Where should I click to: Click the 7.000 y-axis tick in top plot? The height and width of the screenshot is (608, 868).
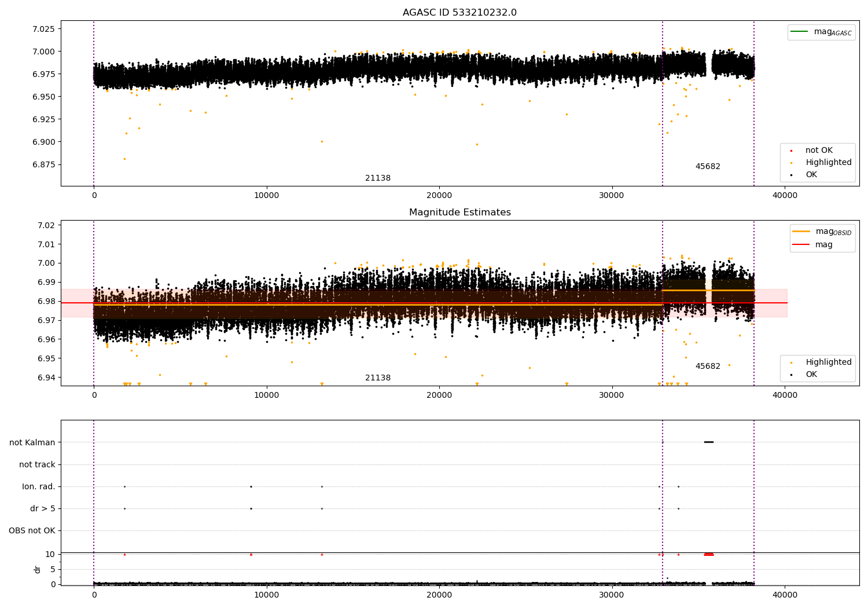(43, 52)
